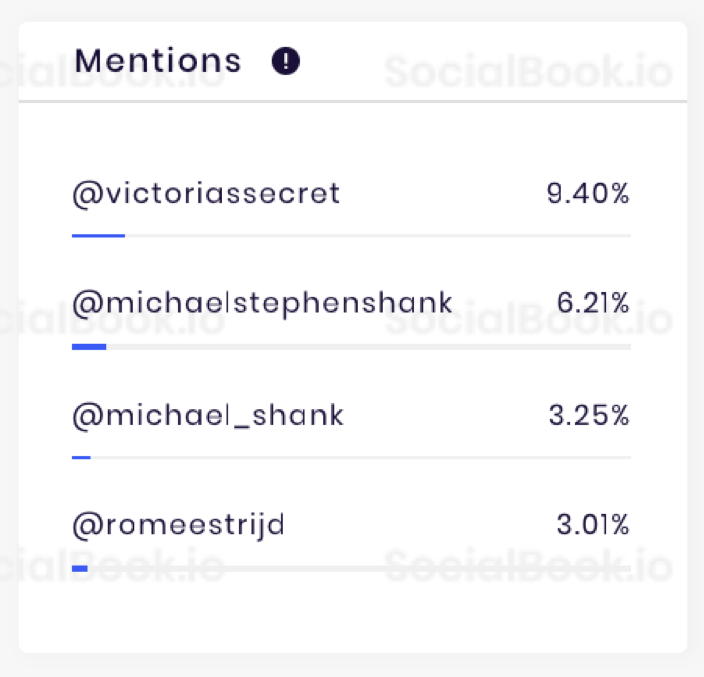Click the divider line below the Mentions header
Image resolution: width=704 pixels, height=677 pixels.
click(353, 101)
